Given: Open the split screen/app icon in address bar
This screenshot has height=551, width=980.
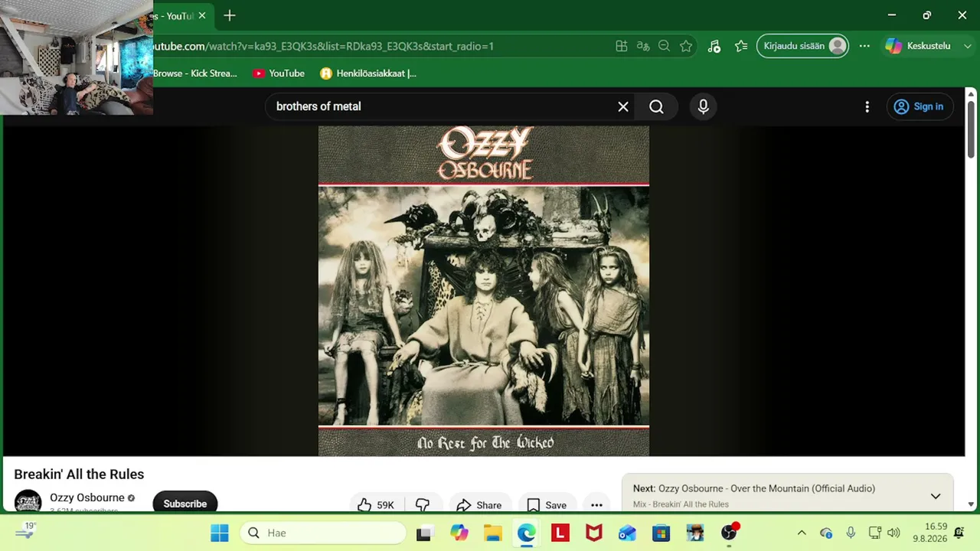Looking at the screenshot, I should (622, 46).
